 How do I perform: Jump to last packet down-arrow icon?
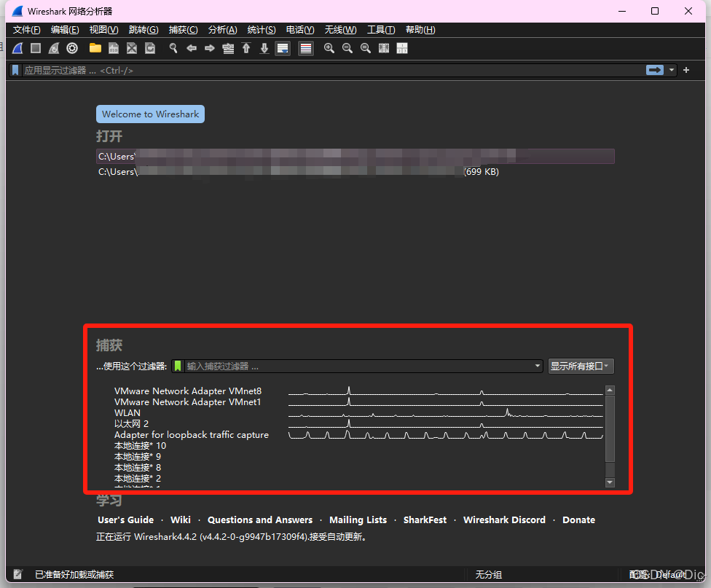pos(264,48)
